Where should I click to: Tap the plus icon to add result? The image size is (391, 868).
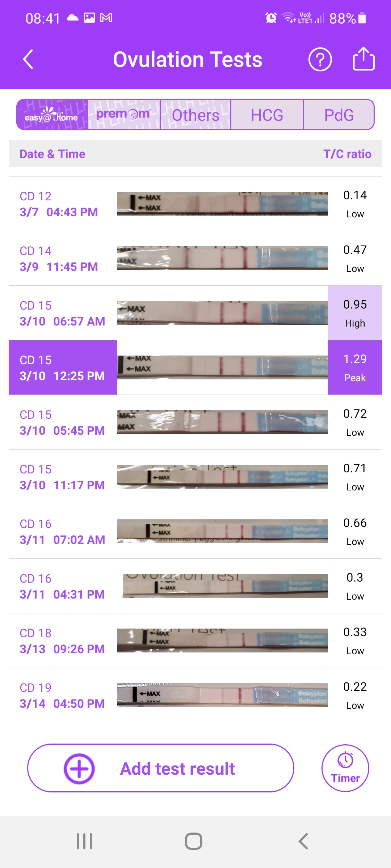79,769
